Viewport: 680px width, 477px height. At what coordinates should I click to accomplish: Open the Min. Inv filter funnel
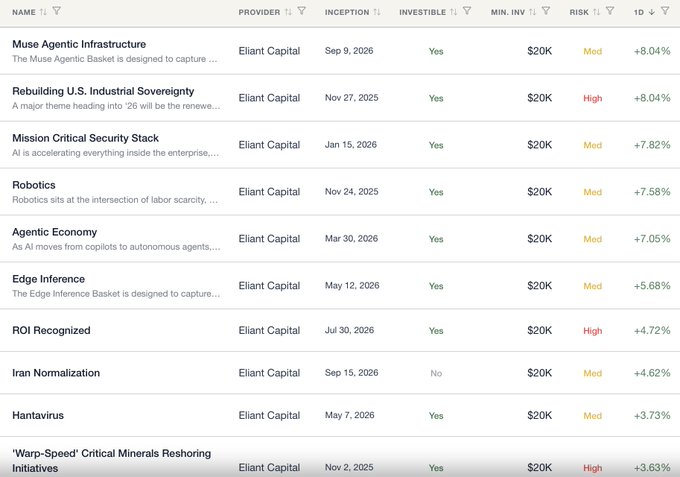point(546,11)
